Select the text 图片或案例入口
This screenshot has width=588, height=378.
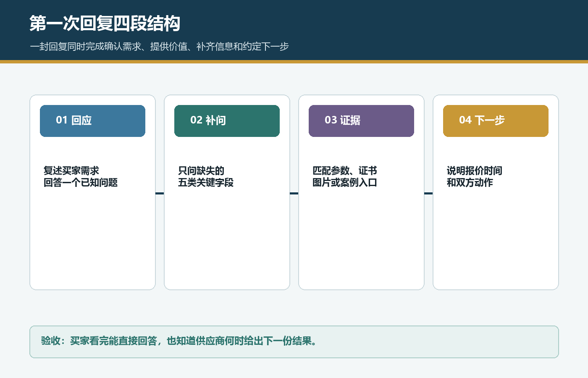pyautogui.click(x=345, y=182)
